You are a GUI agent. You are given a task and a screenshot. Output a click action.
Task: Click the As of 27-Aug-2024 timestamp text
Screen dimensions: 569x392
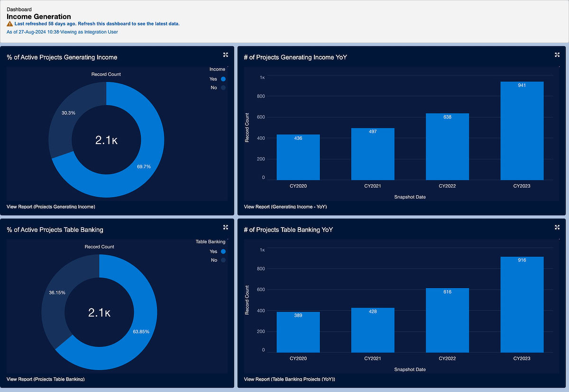click(x=62, y=32)
